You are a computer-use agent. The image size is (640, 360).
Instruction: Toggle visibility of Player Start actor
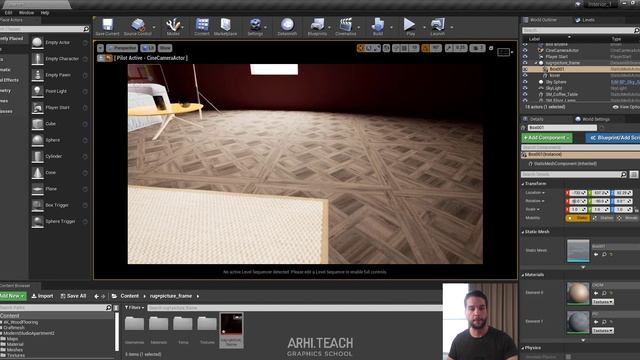(525, 57)
